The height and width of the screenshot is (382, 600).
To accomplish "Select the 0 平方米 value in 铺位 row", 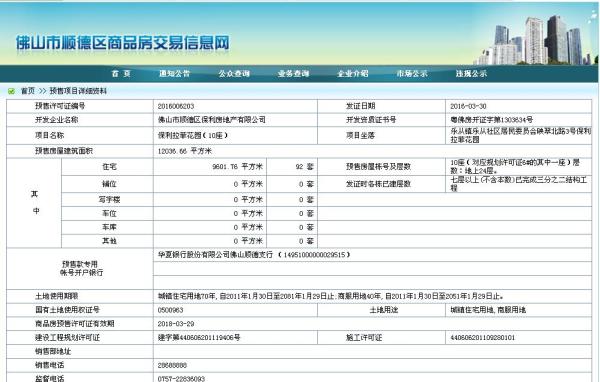I will 248,184.
